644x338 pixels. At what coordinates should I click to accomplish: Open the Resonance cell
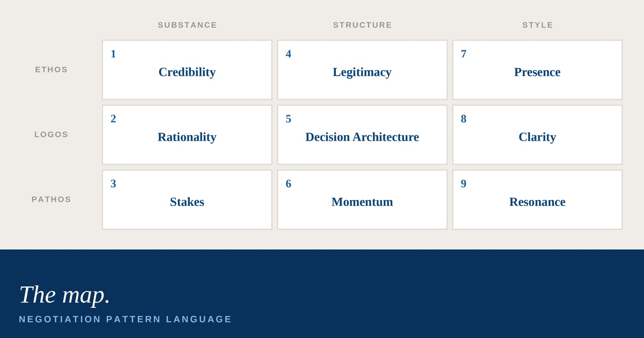point(537,200)
